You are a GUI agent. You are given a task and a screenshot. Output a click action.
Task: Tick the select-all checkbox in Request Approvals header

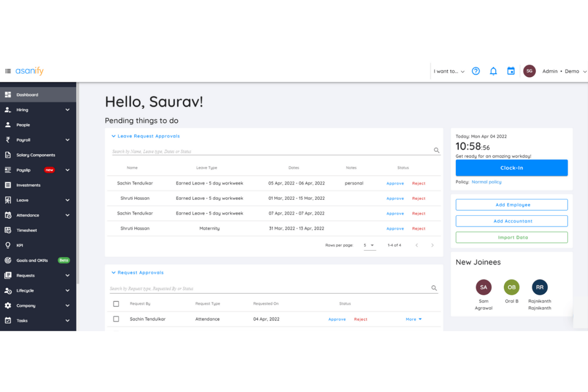click(x=116, y=304)
